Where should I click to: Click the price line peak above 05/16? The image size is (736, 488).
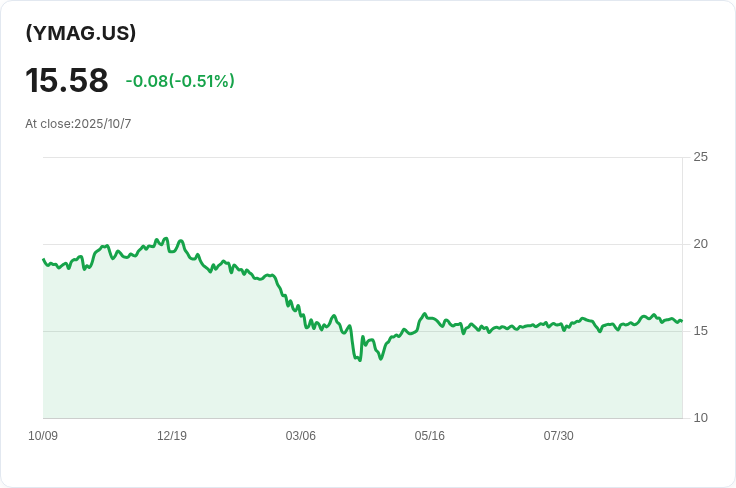click(425, 314)
